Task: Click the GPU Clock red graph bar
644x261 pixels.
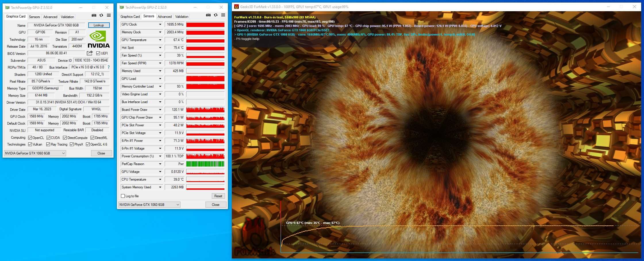Action: tap(205, 24)
